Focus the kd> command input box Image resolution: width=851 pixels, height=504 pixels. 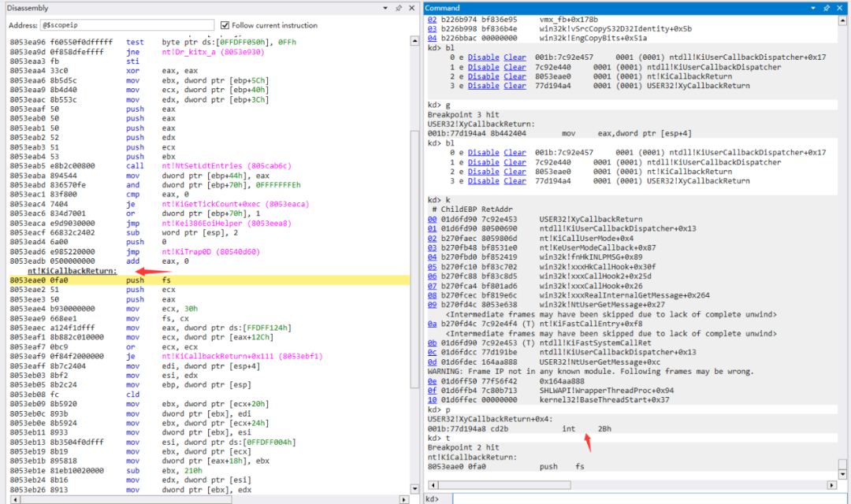click(x=649, y=499)
